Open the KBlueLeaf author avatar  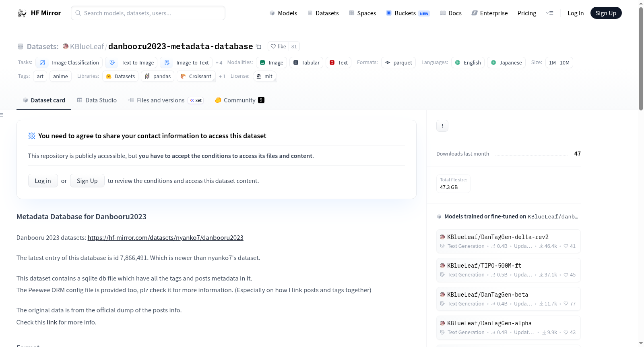[x=66, y=46]
